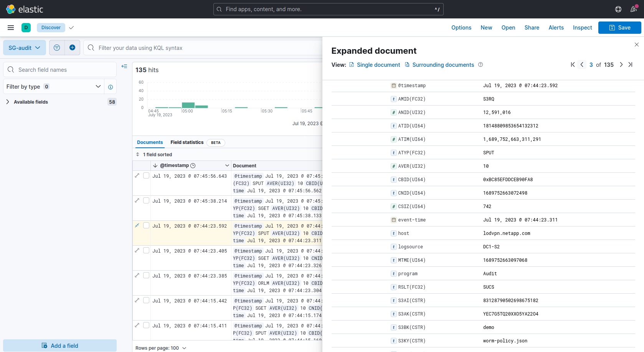Switch to the Documents tab
This screenshot has width=644, height=352.
[x=150, y=142]
